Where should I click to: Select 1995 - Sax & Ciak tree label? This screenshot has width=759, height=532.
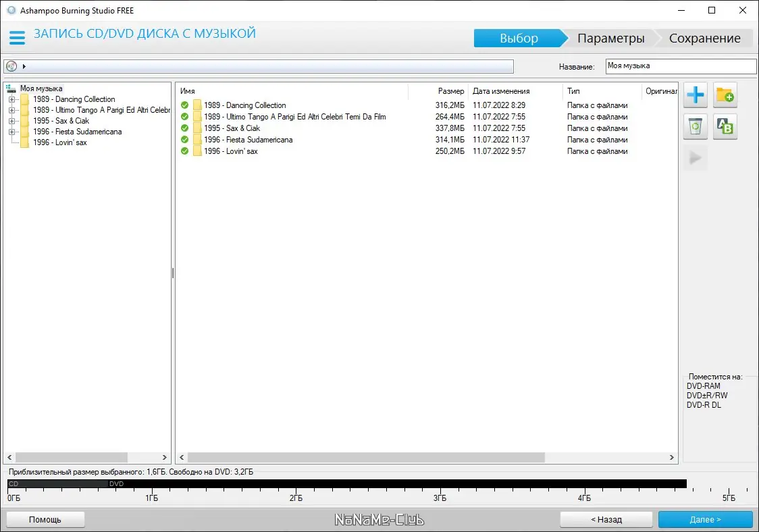point(61,121)
